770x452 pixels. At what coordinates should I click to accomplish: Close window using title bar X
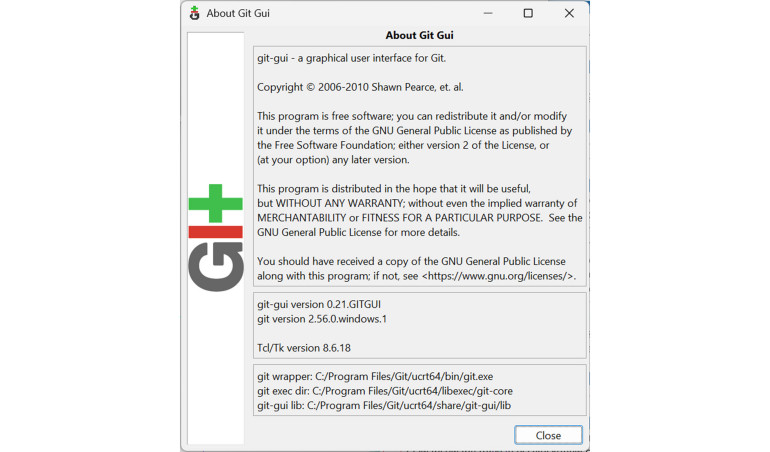(569, 13)
